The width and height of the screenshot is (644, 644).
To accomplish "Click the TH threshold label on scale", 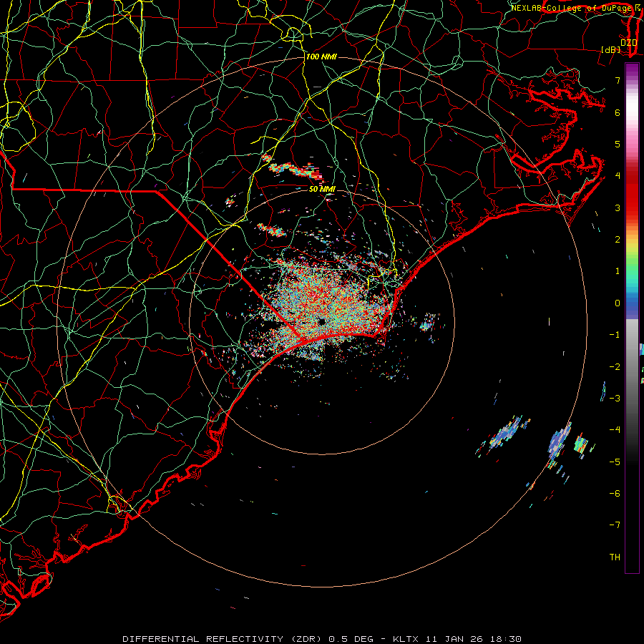I will pos(615,557).
